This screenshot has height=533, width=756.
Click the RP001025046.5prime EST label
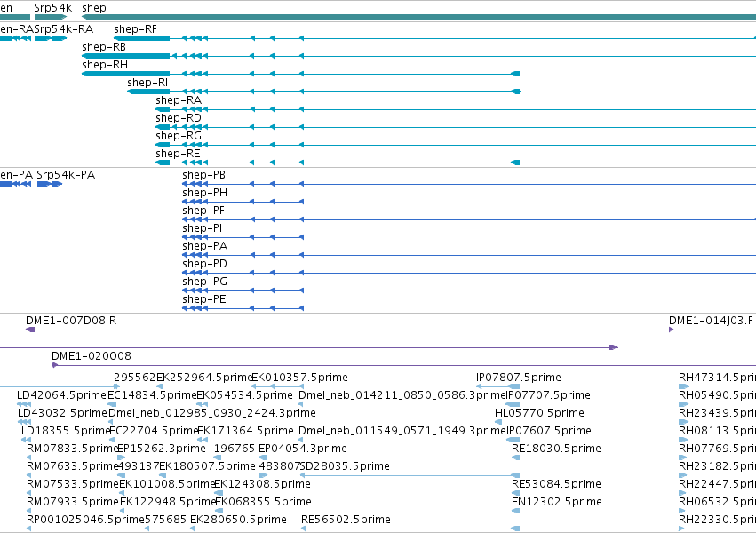pos(85,520)
